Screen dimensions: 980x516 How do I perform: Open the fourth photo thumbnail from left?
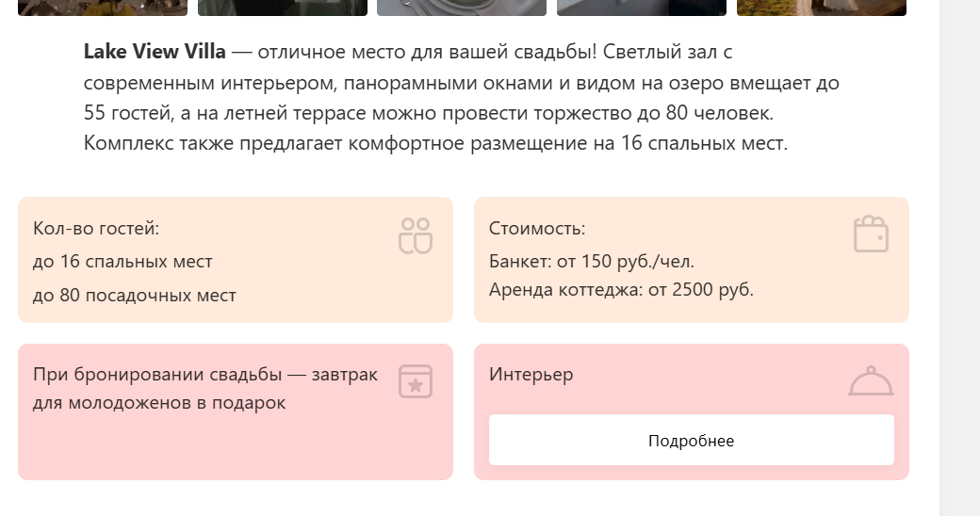(642, 8)
